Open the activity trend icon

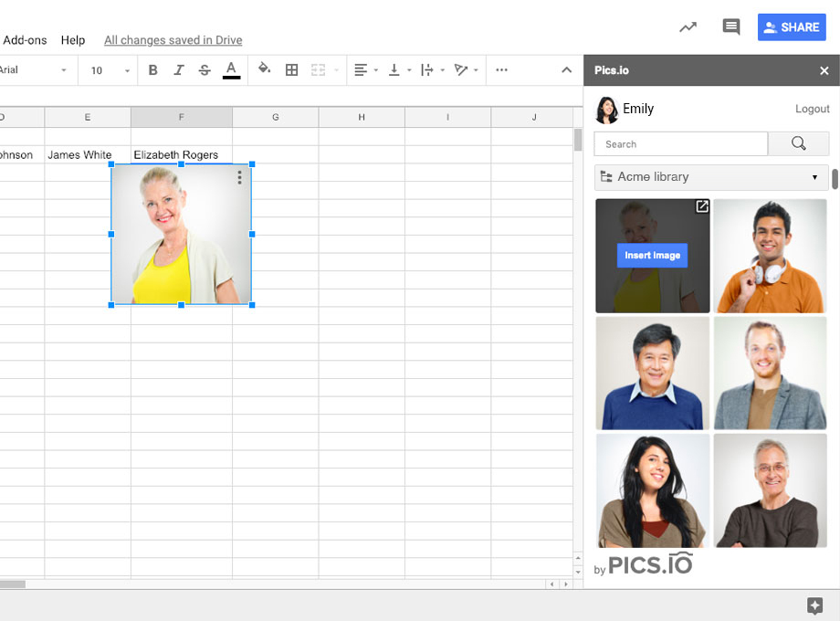pyautogui.click(x=688, y=26)
